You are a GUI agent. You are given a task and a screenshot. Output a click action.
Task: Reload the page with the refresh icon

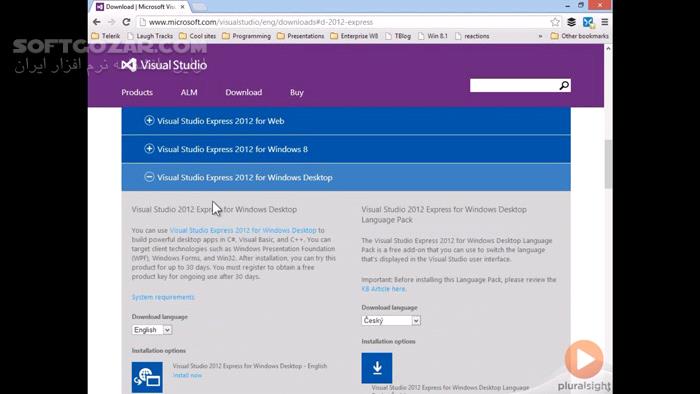point(126,22)
